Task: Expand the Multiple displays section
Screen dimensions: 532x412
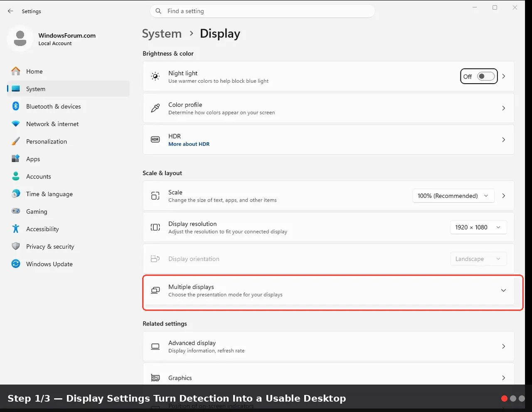Action: pos(328,291)
